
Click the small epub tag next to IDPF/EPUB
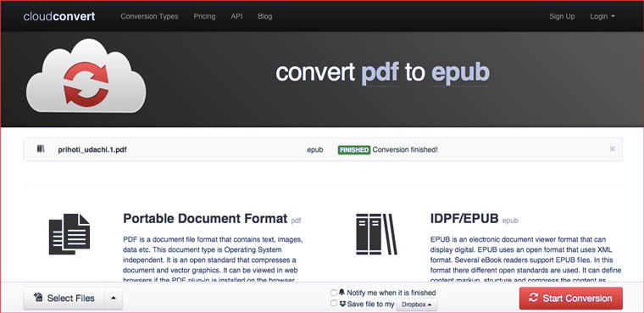click(510, 221)
